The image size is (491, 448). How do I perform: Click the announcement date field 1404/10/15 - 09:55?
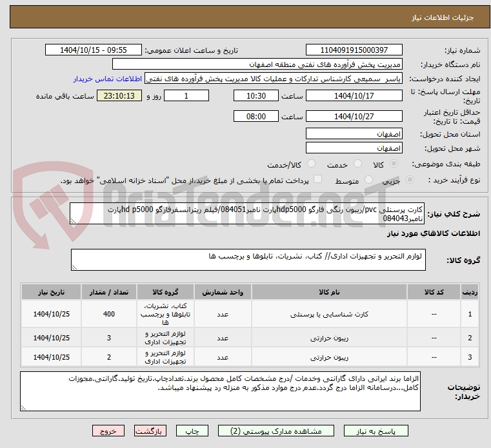[x=94, y=50]
